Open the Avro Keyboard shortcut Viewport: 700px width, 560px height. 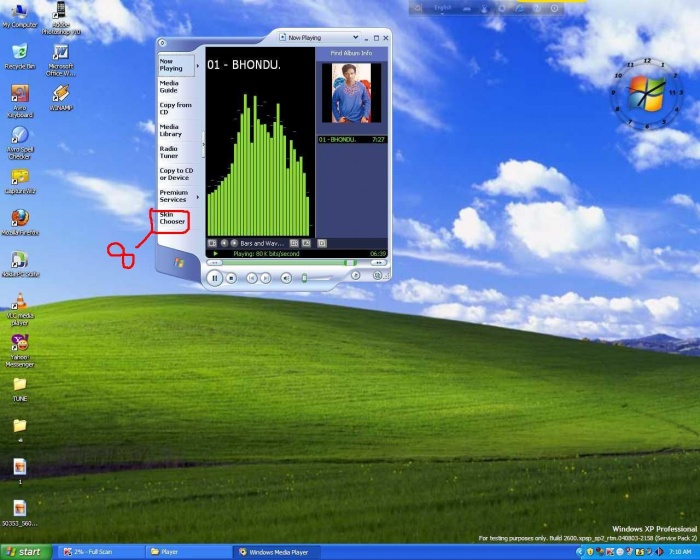[20, 101]
